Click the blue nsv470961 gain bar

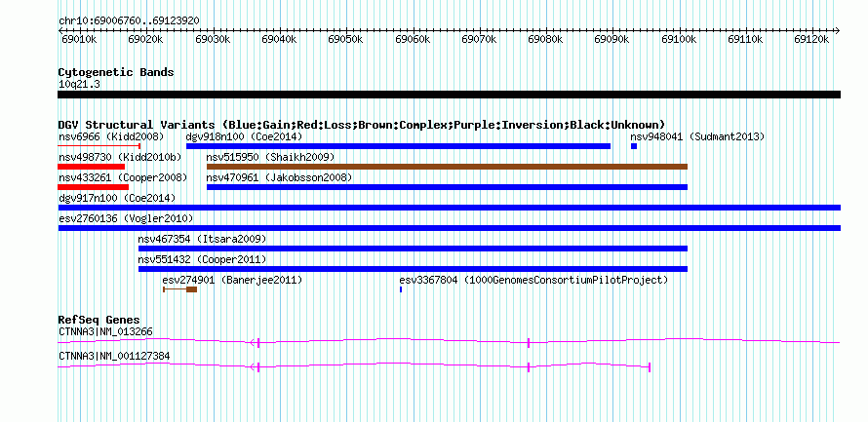pos(448,187)
